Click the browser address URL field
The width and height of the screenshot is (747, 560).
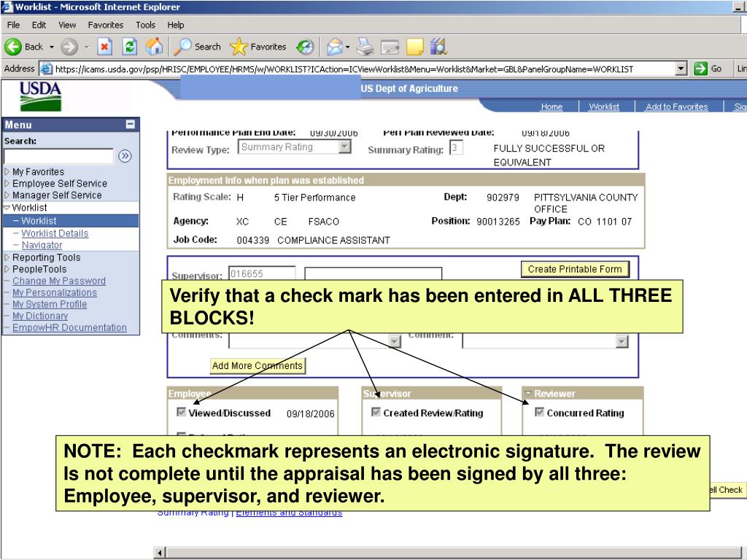click(x=365, y=69)
